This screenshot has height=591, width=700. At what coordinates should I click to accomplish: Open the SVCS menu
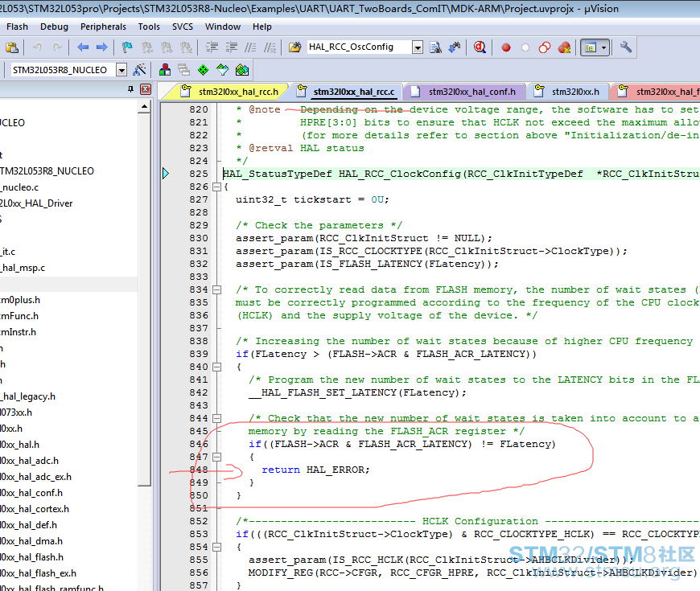(x=183, y=27)
